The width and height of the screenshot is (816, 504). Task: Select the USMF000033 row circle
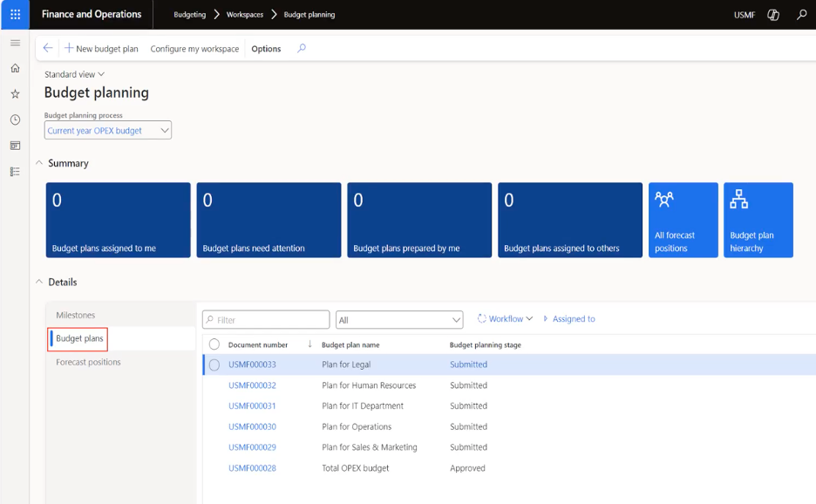pos(214,365)
